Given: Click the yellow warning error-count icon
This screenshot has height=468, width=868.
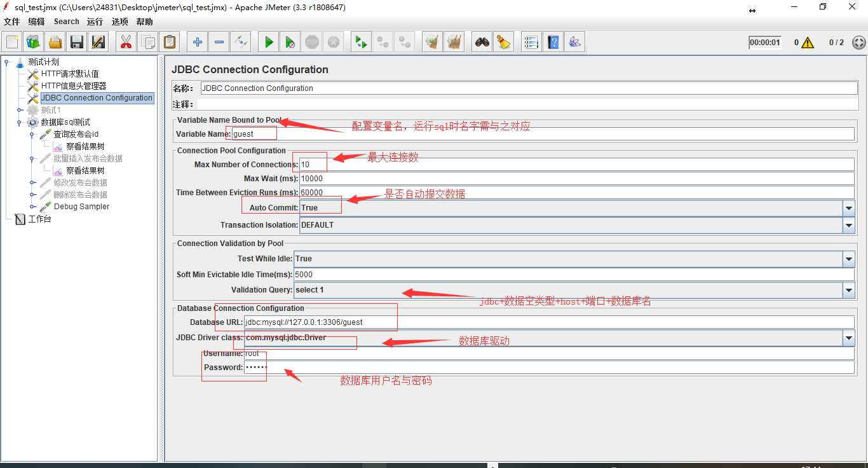Looking at the screenshot, I should (x=808, y=43).
